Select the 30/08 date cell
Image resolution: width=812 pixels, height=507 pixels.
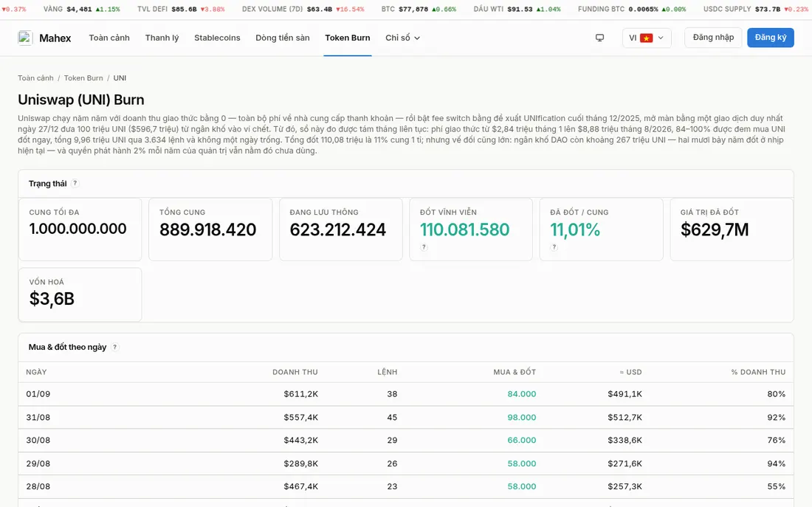(38, 440)
